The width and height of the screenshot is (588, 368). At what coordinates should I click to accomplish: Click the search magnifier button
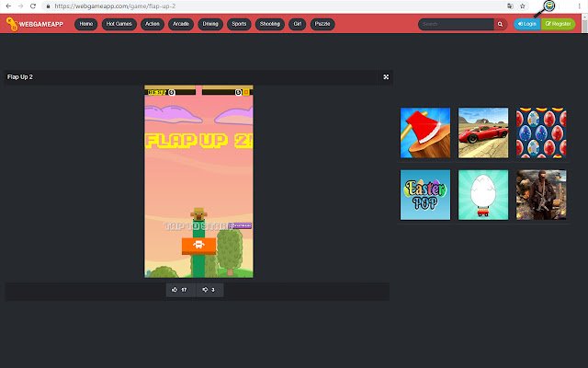pos(500,24)
